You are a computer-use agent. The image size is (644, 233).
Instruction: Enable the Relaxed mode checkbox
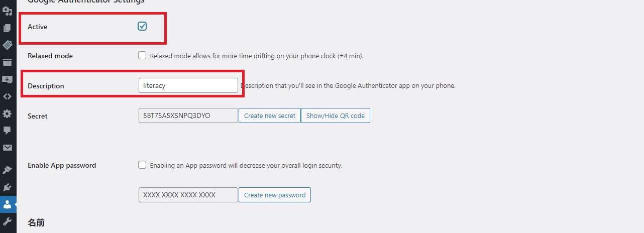(142, 56)
